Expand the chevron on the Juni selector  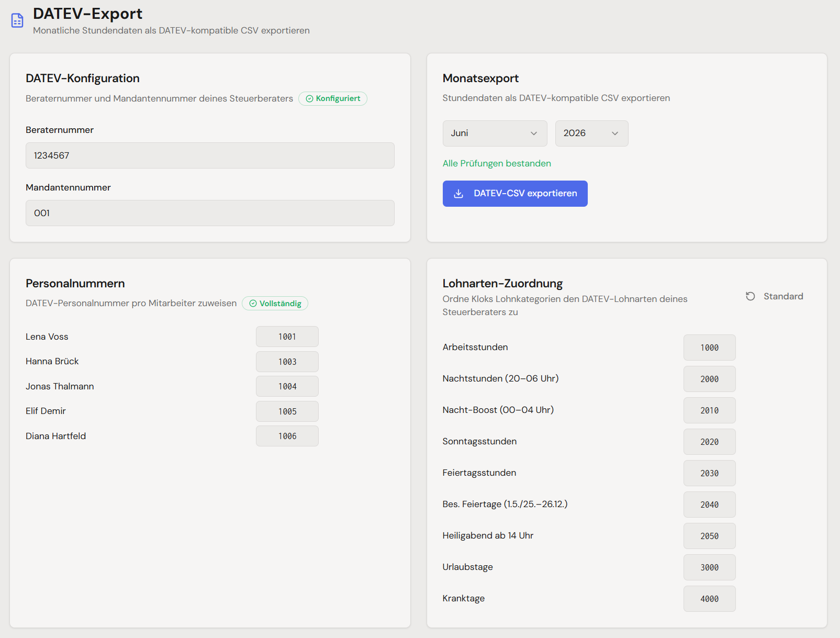coord(535,133)
